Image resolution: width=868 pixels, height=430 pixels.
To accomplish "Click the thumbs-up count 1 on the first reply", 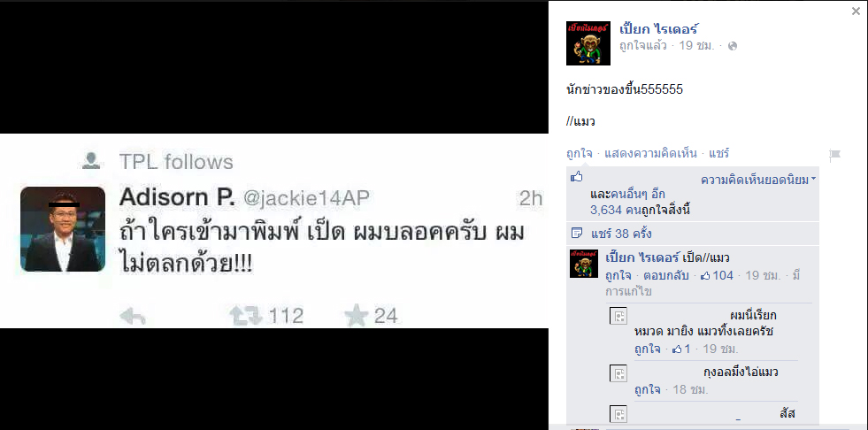I will coord(681,349).
